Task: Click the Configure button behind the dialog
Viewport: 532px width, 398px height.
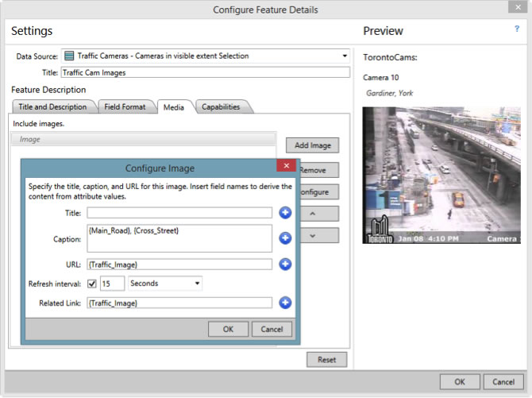Action: point(319,192)
